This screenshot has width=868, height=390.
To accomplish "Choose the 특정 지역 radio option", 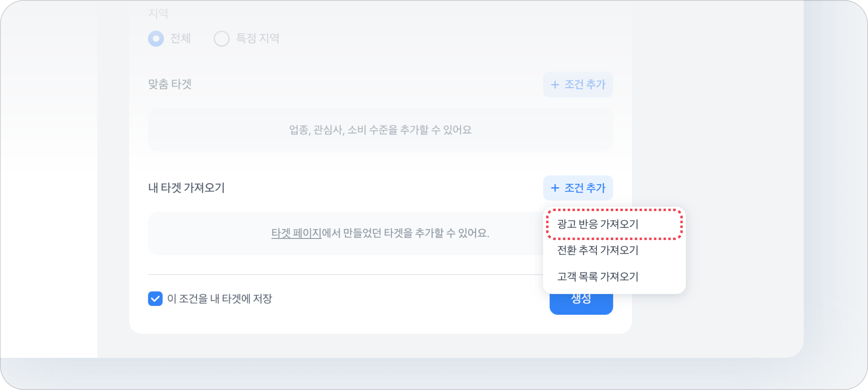I will (221, 39).
